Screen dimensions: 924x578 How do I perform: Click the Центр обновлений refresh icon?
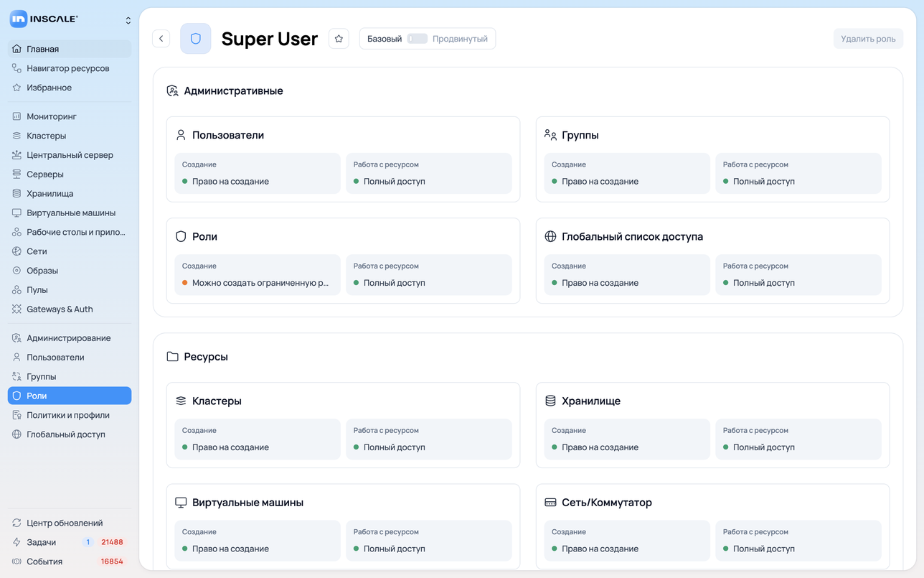click(x=16, y=523)
